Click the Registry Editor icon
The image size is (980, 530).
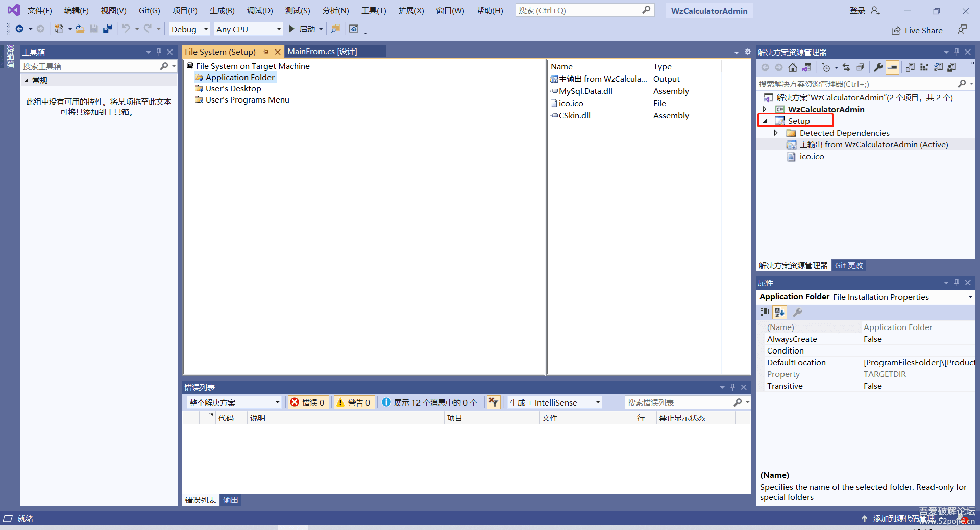pyautogui.click(x=924, y=67)
